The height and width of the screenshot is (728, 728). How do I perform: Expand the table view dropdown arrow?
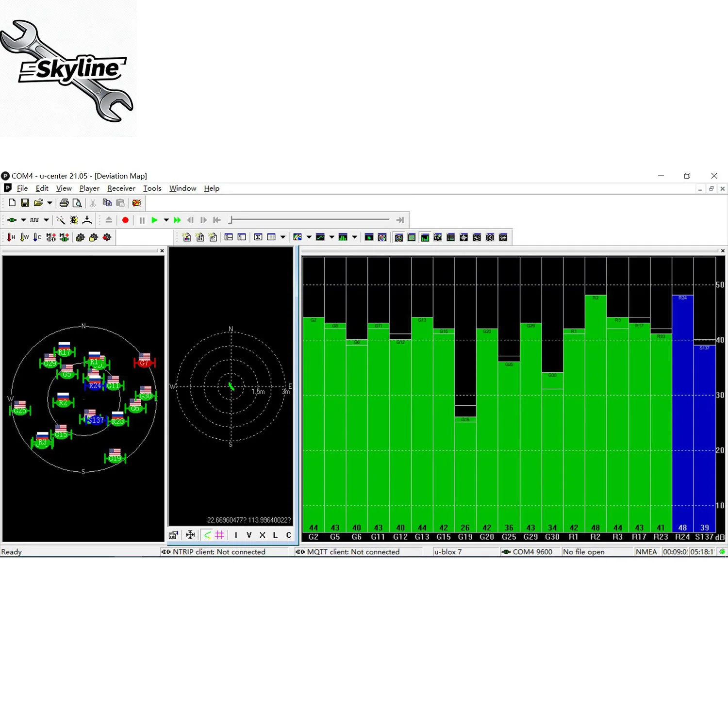tap(283, 237)
